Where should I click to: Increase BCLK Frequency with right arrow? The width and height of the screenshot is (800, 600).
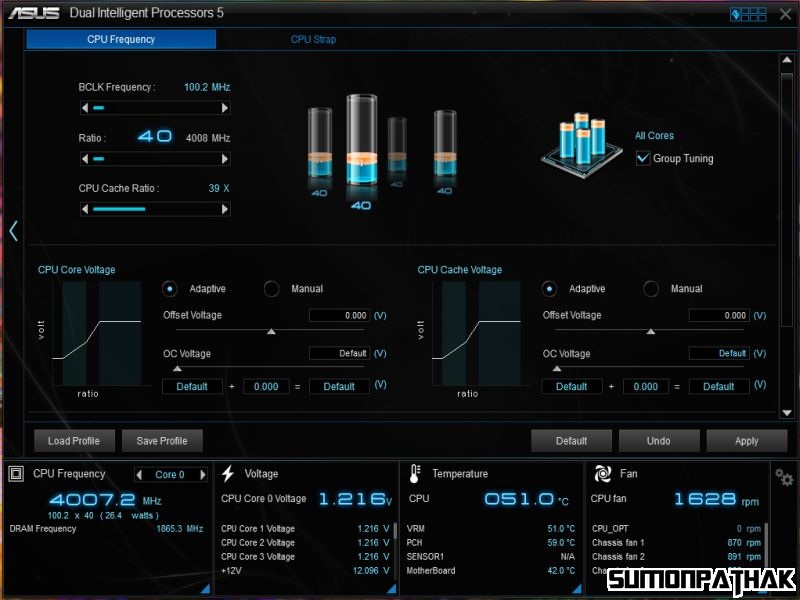[x=225, y=108]
